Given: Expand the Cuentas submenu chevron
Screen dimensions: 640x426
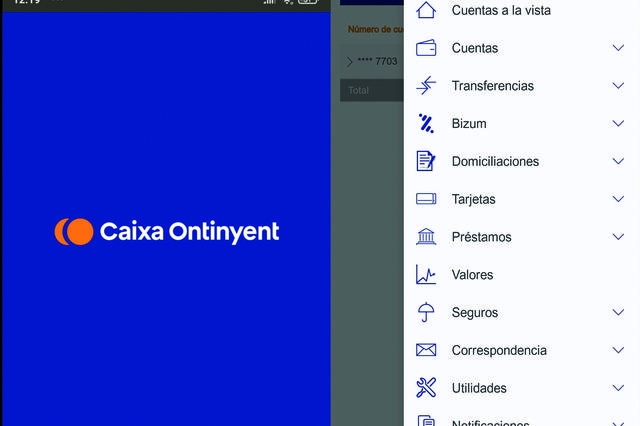Looking at the screenshot, I should pyautogui.click(x=618, y=48).
